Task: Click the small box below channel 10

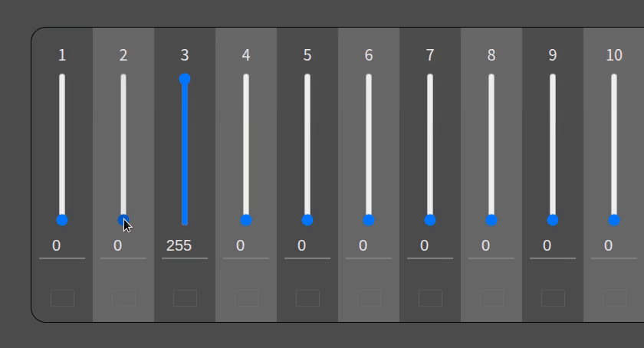Action: pyautogui.click(x=614, y=298)
